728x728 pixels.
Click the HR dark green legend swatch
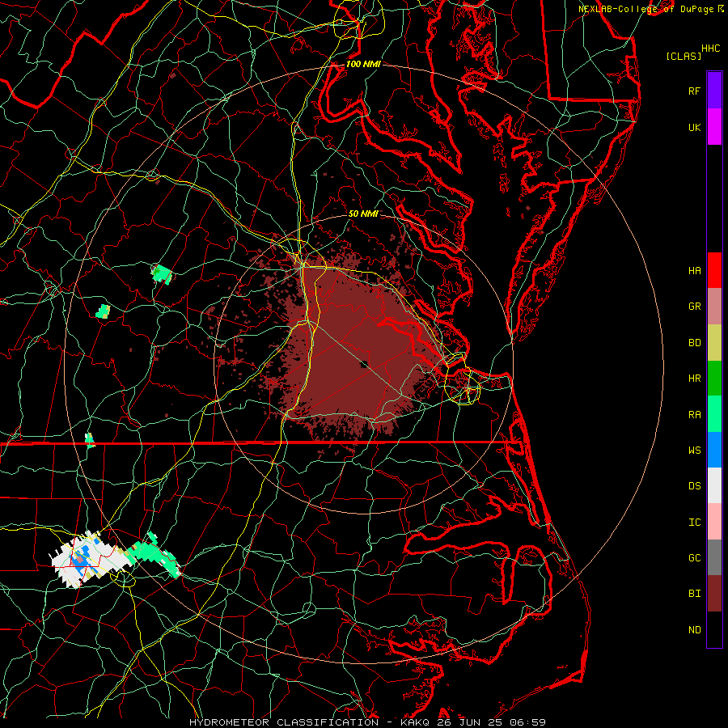click(714, 378)
